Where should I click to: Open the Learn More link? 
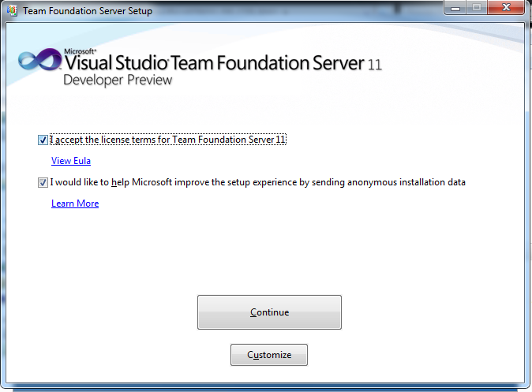coord(75,203)
